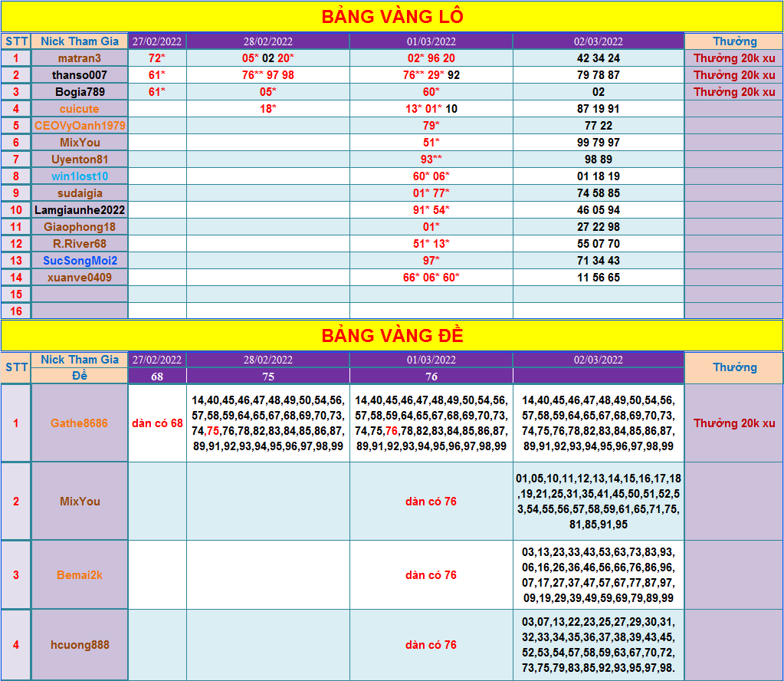Click the 'Nick Tham Gia' header in the Lô table
This screenshot has width=784, height=681.
(80, 41)
